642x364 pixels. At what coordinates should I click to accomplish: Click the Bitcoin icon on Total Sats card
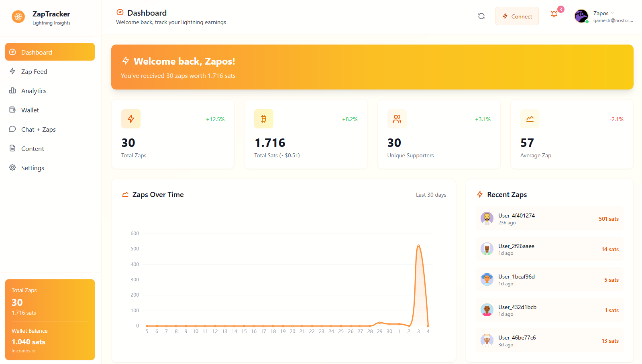264,119
